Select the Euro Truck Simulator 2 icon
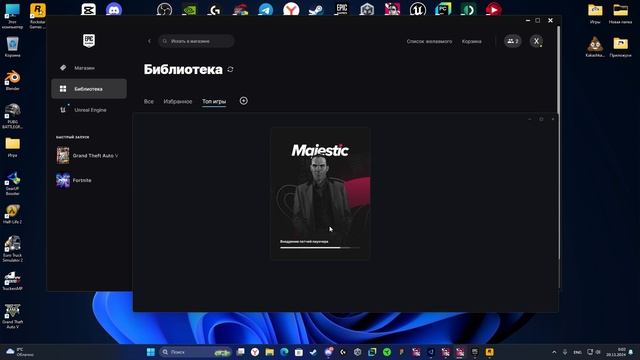The image size is (640, 360). pyautogui.click(x=13, y=249)
